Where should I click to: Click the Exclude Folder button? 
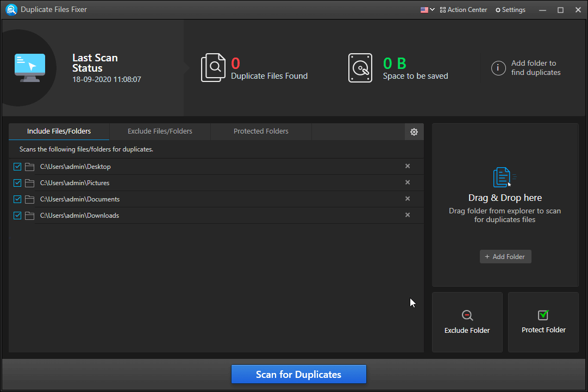467,323
